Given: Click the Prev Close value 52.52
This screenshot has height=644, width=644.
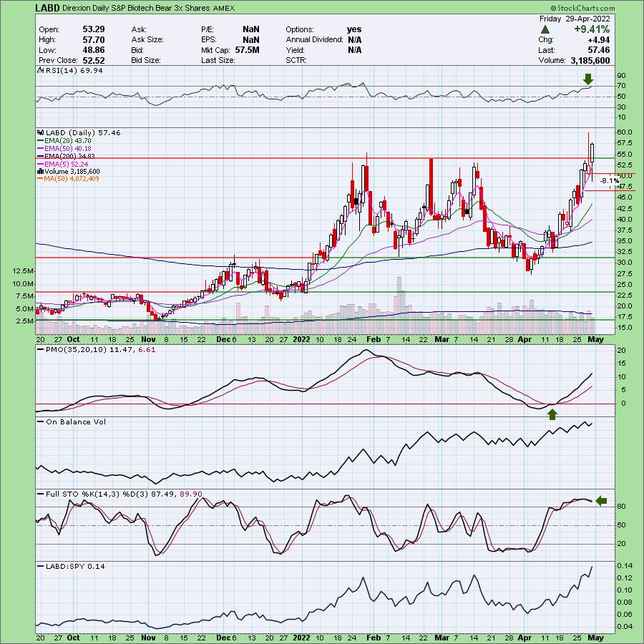Looking at the screenshot, I should coord(94,60).
